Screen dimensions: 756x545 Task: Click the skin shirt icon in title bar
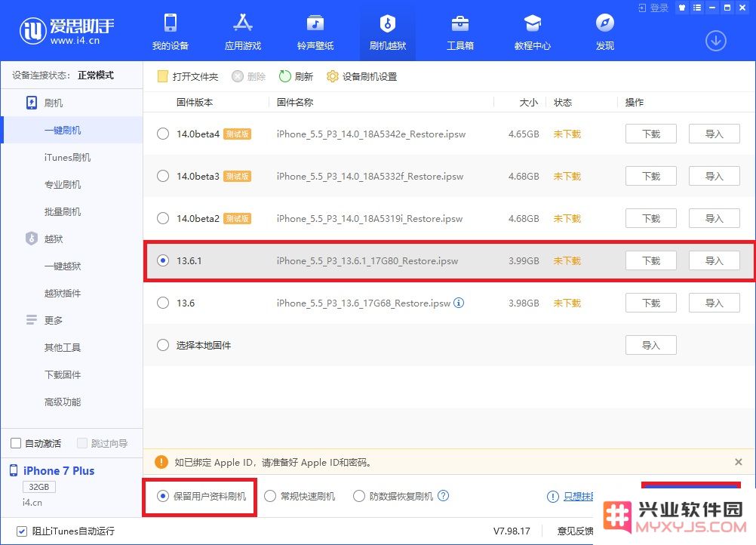pyautogui.click(x=682, y=8)
